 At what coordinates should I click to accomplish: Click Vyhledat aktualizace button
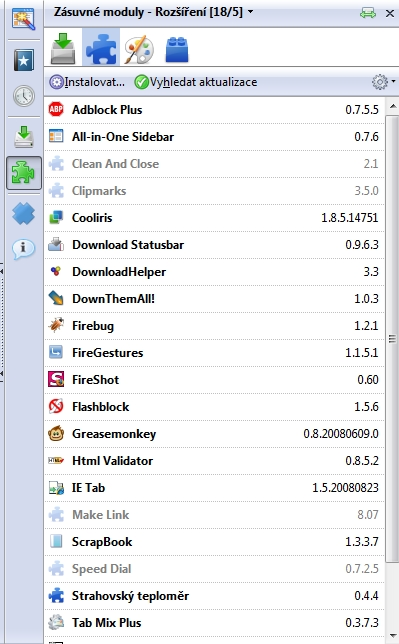196,82
